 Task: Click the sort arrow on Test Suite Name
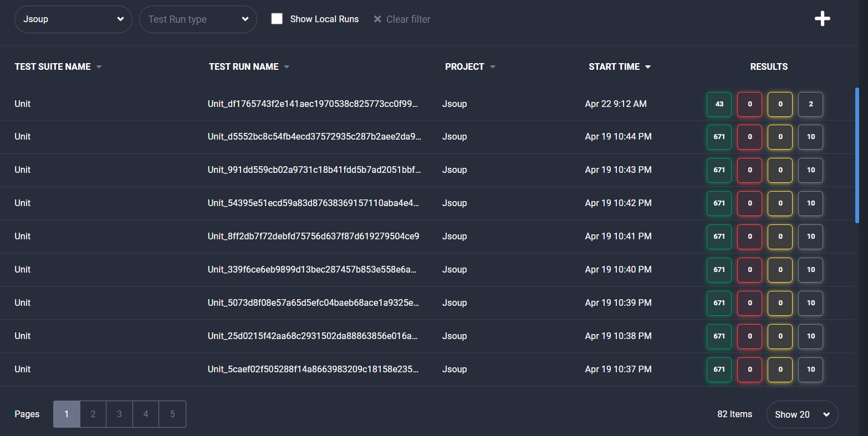click(99, 66)
